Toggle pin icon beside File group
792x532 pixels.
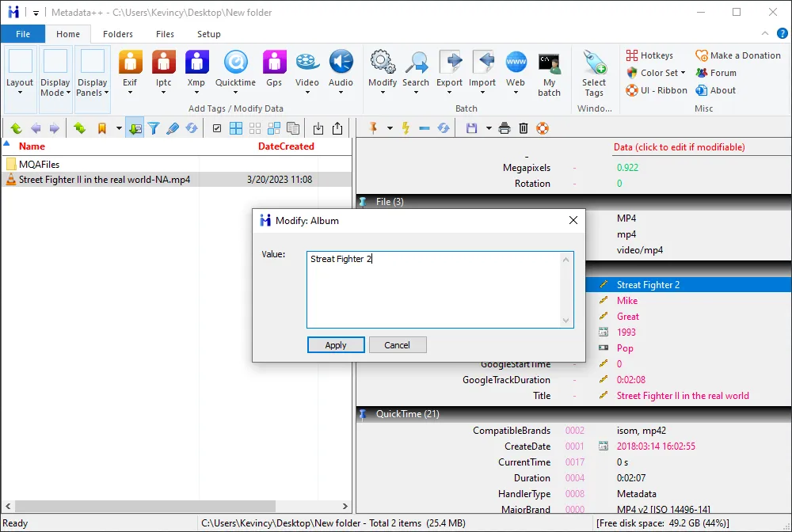coord(363,202)
